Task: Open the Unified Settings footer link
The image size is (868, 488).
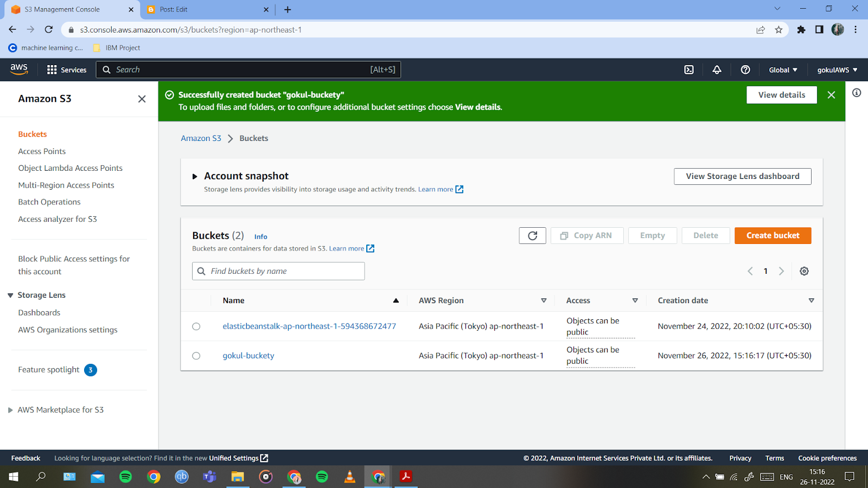Action: (239, 458)
